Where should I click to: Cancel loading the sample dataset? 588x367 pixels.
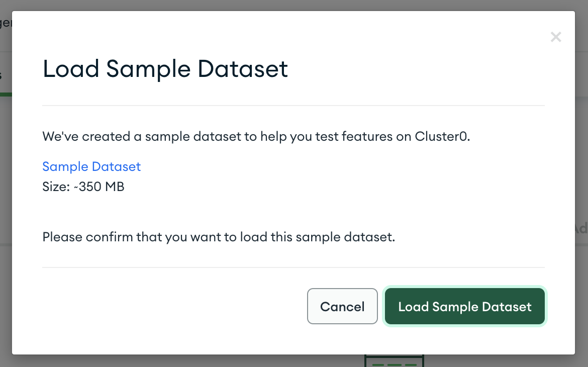coord(342,306)
